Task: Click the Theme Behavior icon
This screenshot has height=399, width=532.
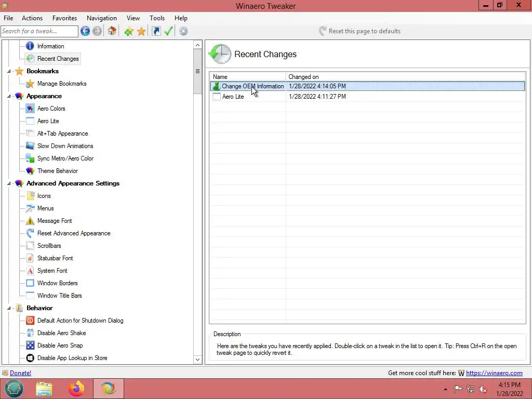Action: (30, 170)
